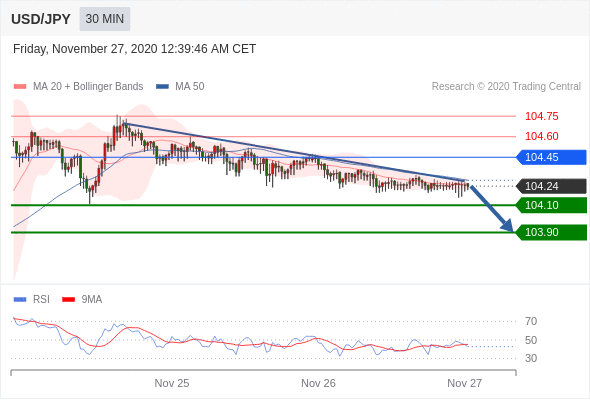This screenshot has height=400, width=590.
Task: Click the USD/JPY pair title
Action: [41, 19]
